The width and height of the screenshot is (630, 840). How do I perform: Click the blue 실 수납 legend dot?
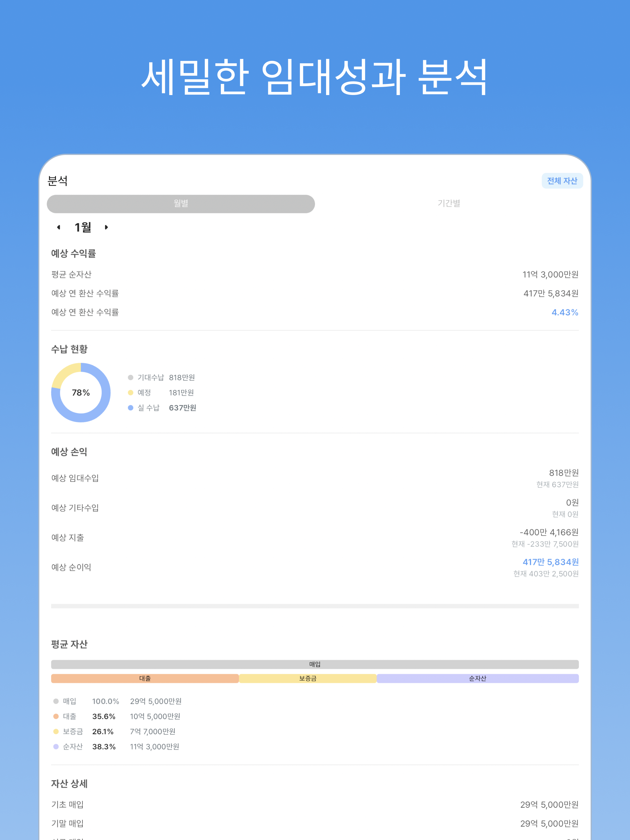(130, 408)
